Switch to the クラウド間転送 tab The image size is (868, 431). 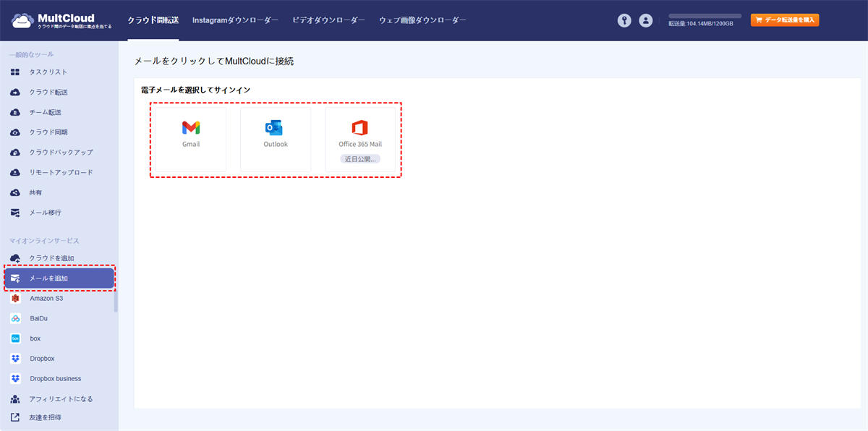pos(153,20)
